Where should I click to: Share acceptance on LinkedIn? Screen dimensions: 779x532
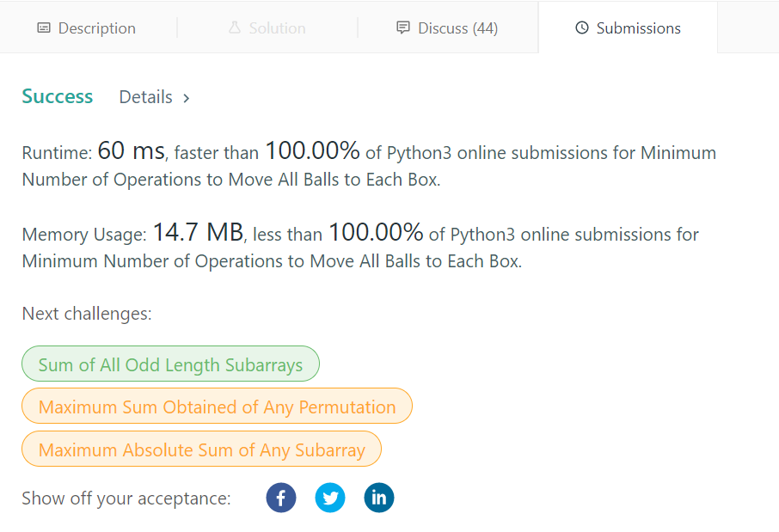379,498
